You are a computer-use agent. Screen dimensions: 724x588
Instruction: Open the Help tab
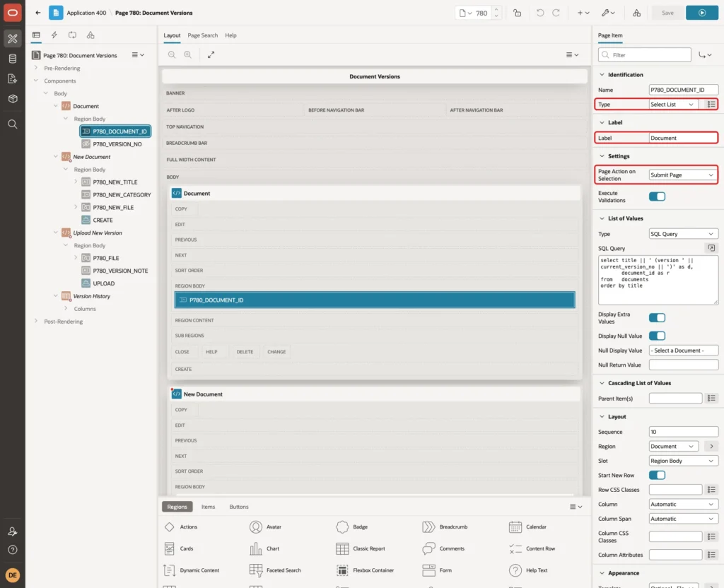point(230,35)
